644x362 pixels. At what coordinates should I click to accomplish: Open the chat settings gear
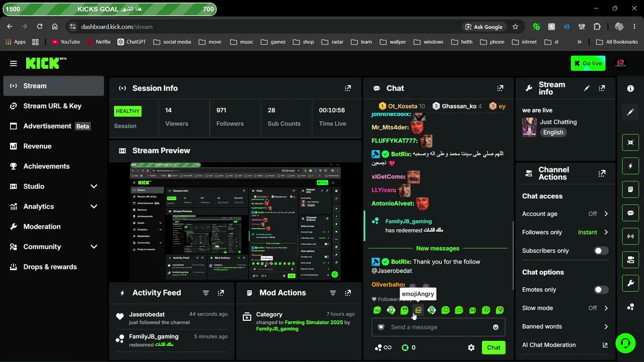(471, 347)
